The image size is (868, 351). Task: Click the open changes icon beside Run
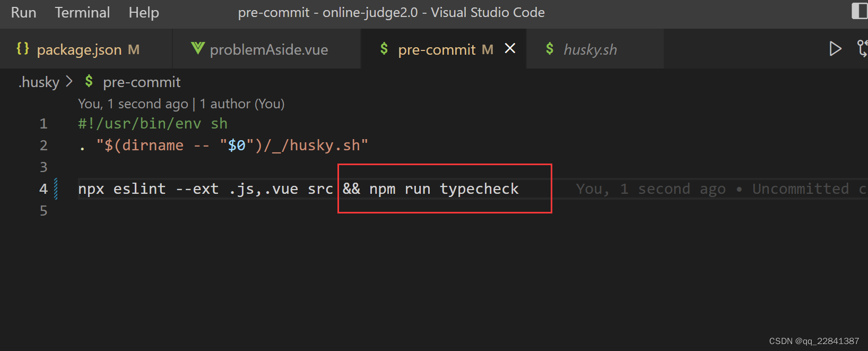pyautogui.click(x=862, y=49)
